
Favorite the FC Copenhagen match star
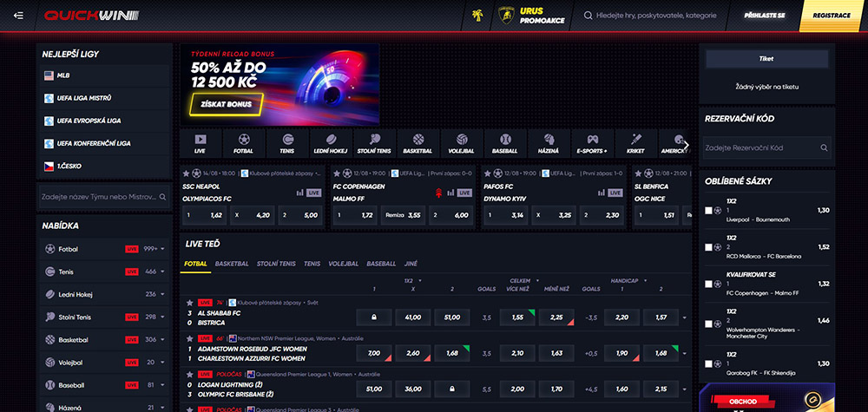coord(337,173)
